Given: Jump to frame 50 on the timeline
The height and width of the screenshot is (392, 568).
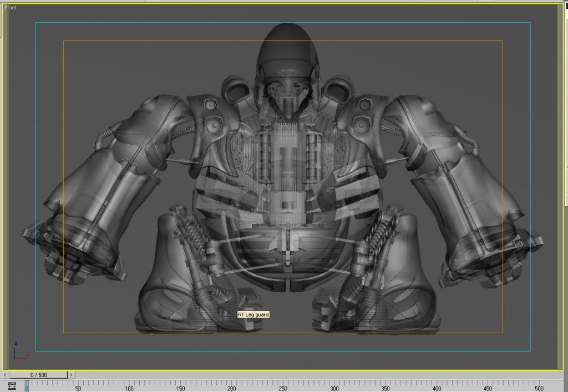Looking at the screenshot, I should pyautogui.click(x=78, y=386).
